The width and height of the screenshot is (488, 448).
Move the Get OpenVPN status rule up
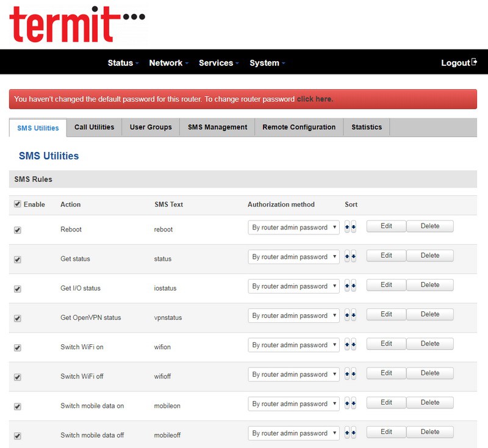pos(347,316)
